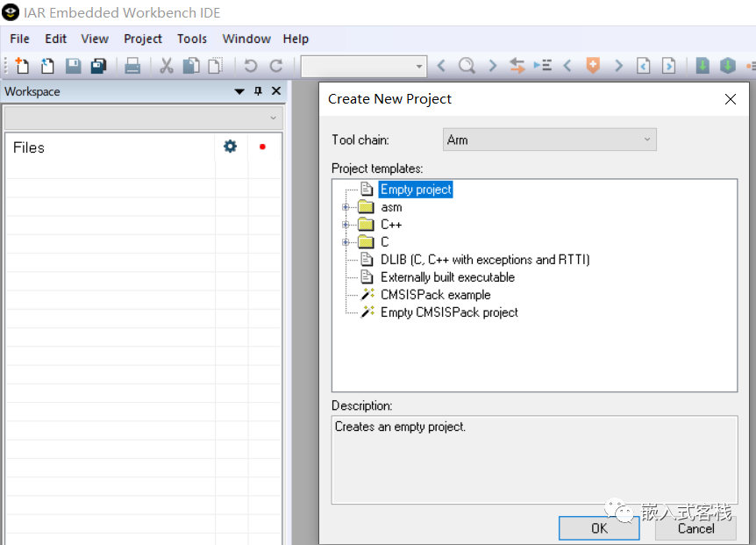Click the Save toolbar icon
This screenshot has height=545, width=756.
coord(74,66)
